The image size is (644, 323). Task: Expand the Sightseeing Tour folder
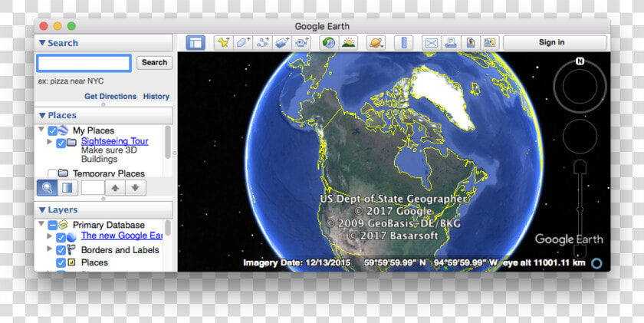[x=50, y=142]
